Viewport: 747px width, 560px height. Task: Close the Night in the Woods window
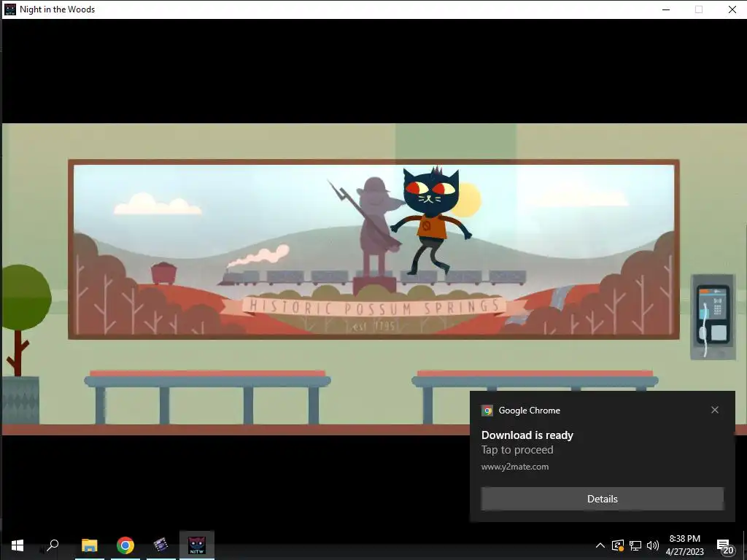(x=732, y=9)
